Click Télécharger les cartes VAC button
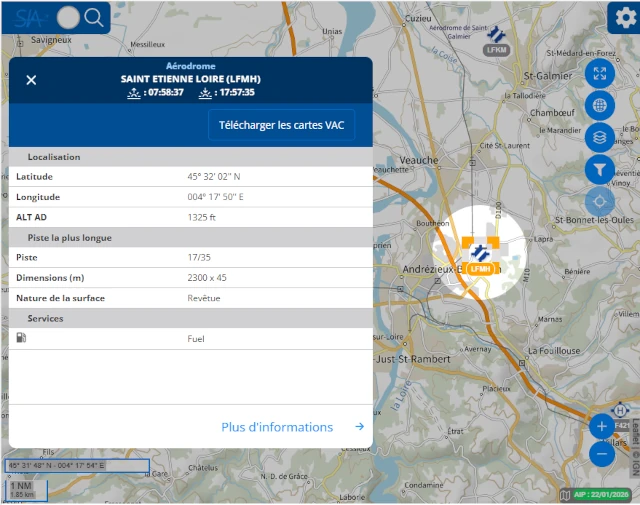The height and width of the screenshot is (505, 640). pyautogui.click(x=281, y=124)
